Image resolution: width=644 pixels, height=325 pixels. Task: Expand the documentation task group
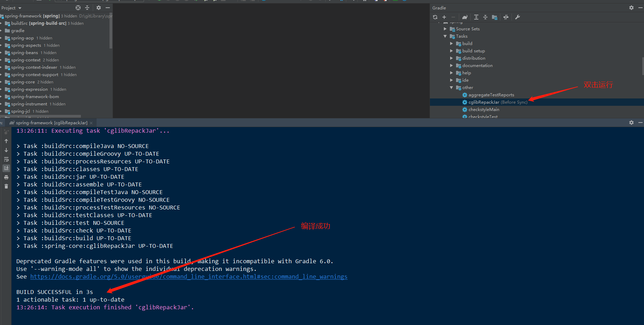pyautogui.click(x=452, y=66)
